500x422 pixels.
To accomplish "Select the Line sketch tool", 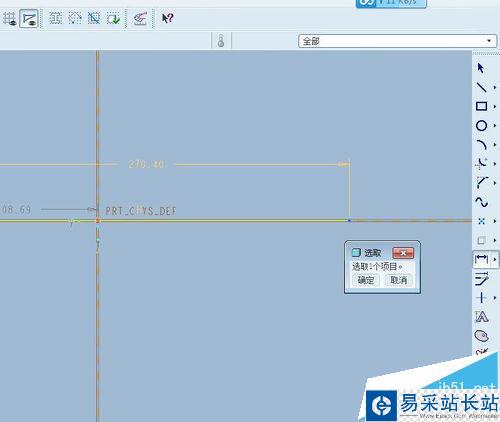I will tap(481, 87).
